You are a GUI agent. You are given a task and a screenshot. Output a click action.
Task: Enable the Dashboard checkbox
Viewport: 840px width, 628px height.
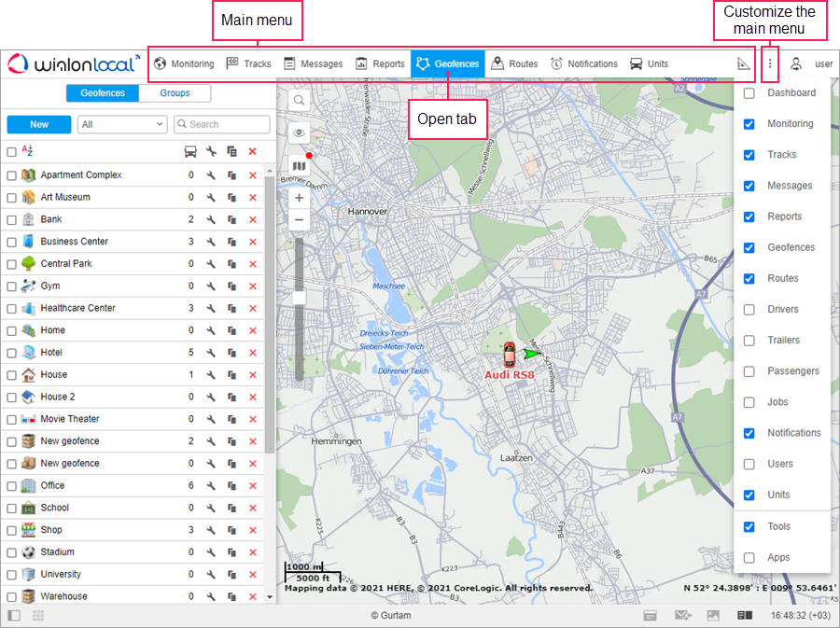[x=749, y=93]
